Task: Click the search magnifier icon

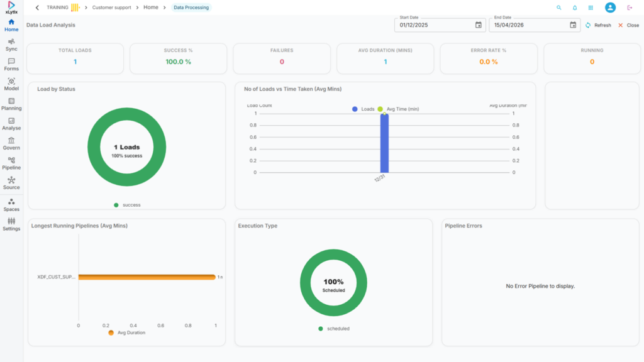Action: [x=558, y=8]
